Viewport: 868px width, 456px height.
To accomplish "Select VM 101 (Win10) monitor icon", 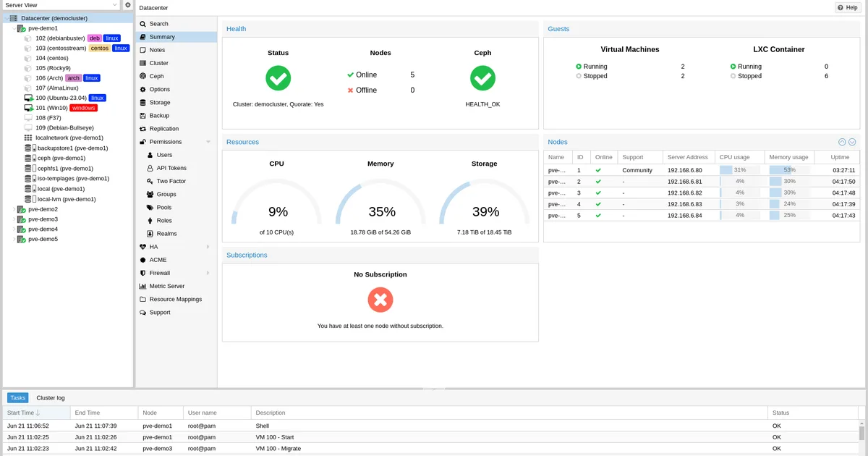I will point(29,108).
